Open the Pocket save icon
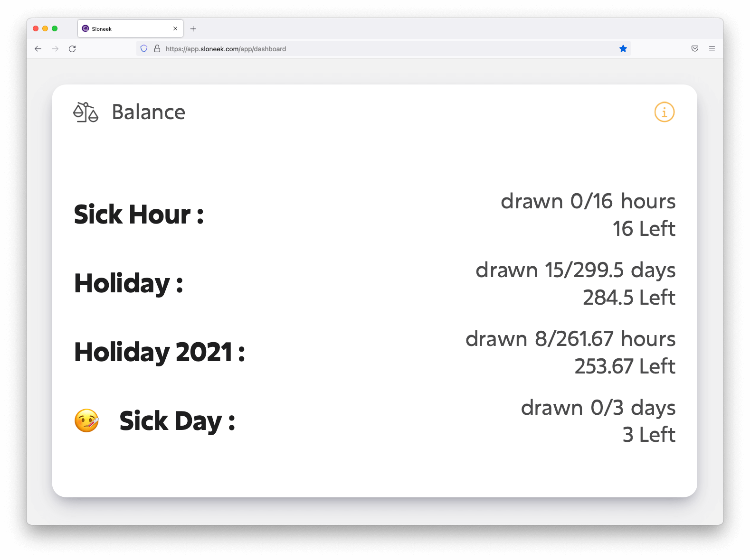The width and height of the screenshot is (750, 560). point(695,48)
